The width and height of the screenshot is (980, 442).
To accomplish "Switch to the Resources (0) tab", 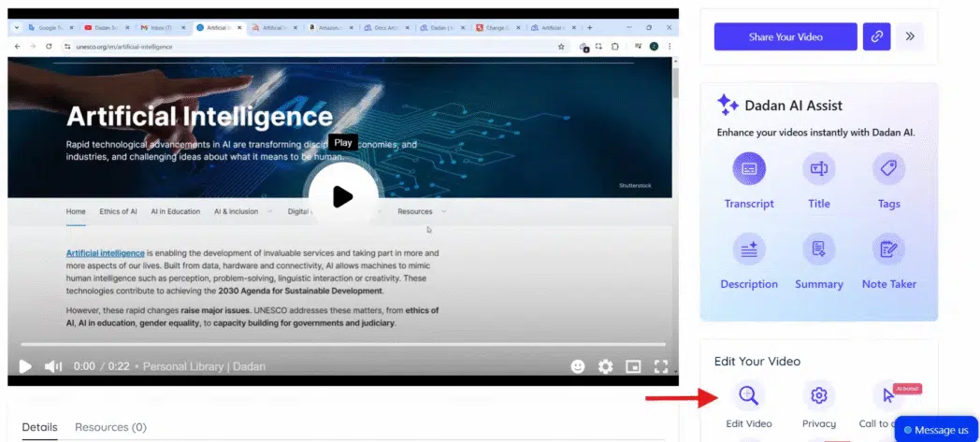I will [110, 427].
